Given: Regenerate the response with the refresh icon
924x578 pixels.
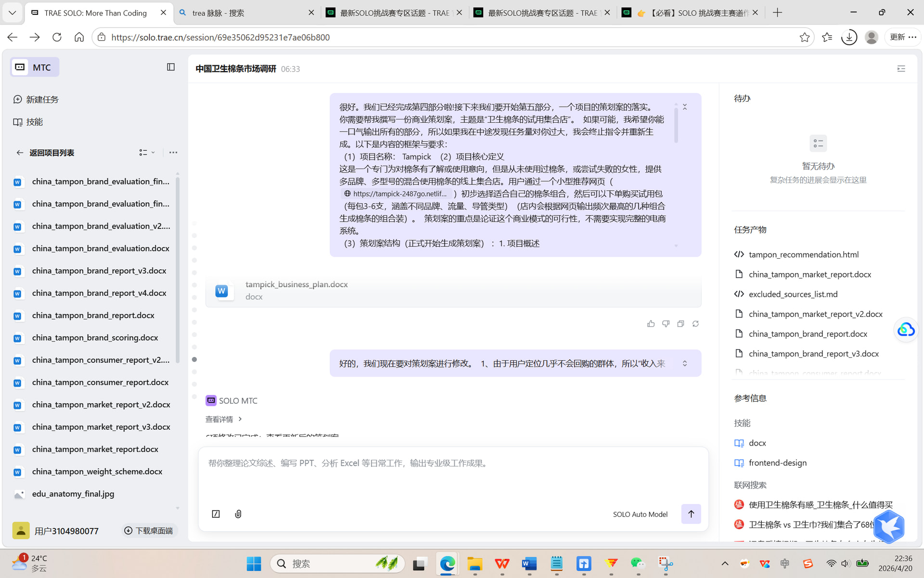Looking at the screenshot, I should [695, 324].
